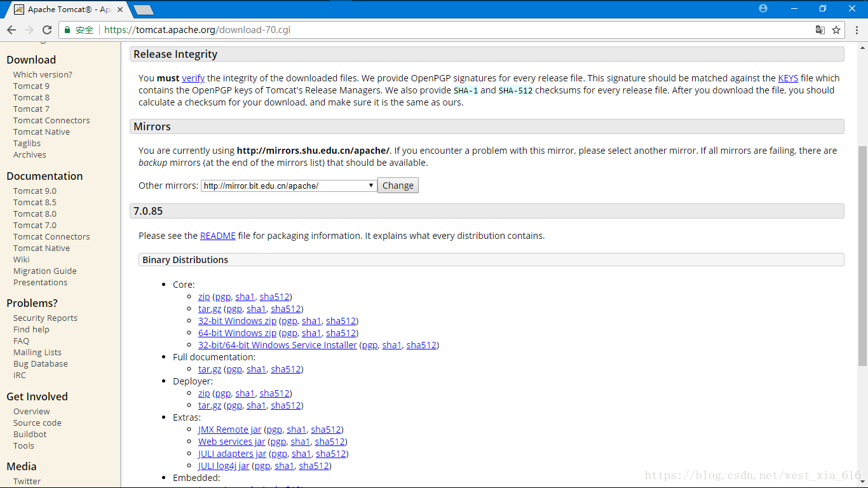This screenshot has width=868, height=488.
Task: Open Twitter link under Media
Action: pyautogui.click(x=27, y=481)
